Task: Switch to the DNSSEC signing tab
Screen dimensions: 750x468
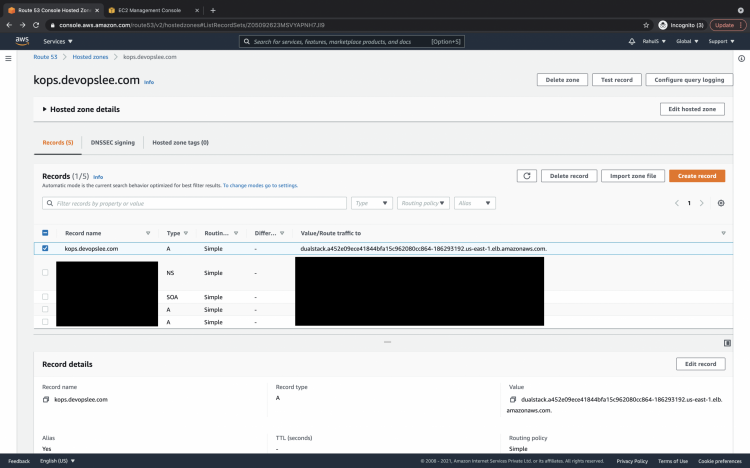Action: tap(112, 143)
